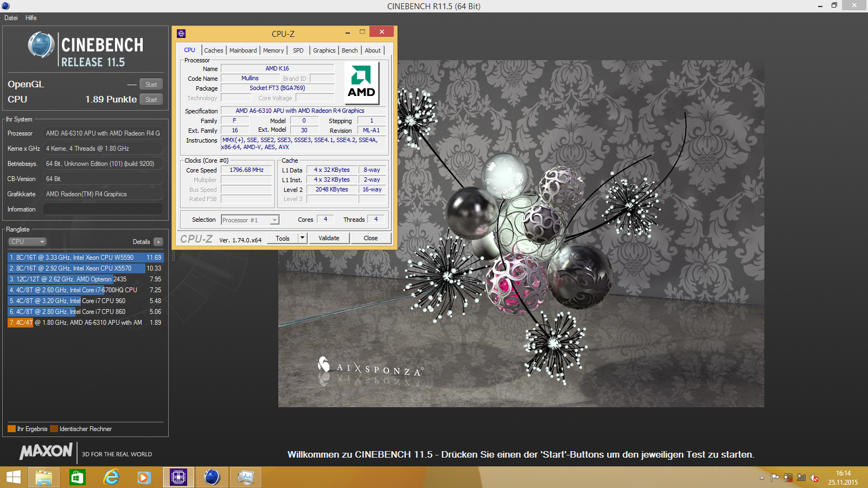Open the system monitor taskbar icon
The image size is (868, 488).
click(245, 477)
